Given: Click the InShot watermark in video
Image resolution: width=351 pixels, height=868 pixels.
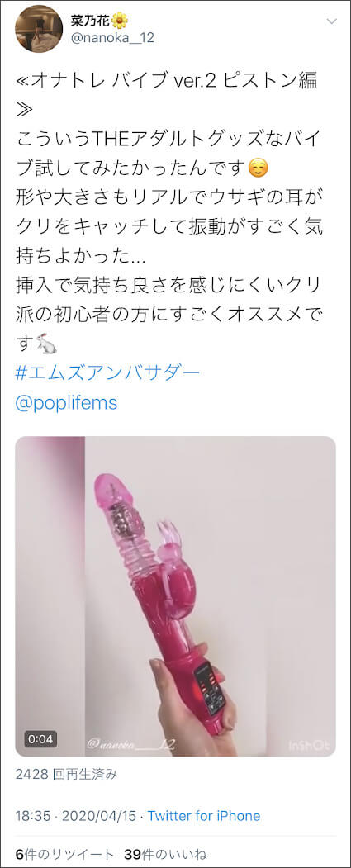Looking at the screenshot, I should coord(309,746).
